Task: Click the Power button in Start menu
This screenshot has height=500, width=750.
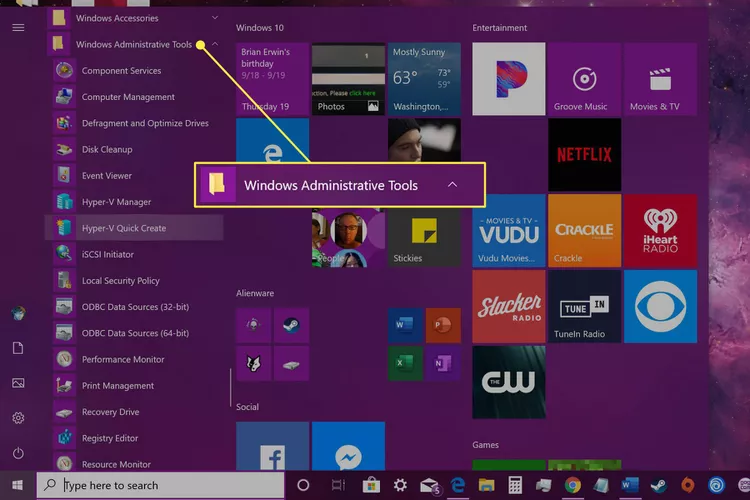Action: [18, 453]
